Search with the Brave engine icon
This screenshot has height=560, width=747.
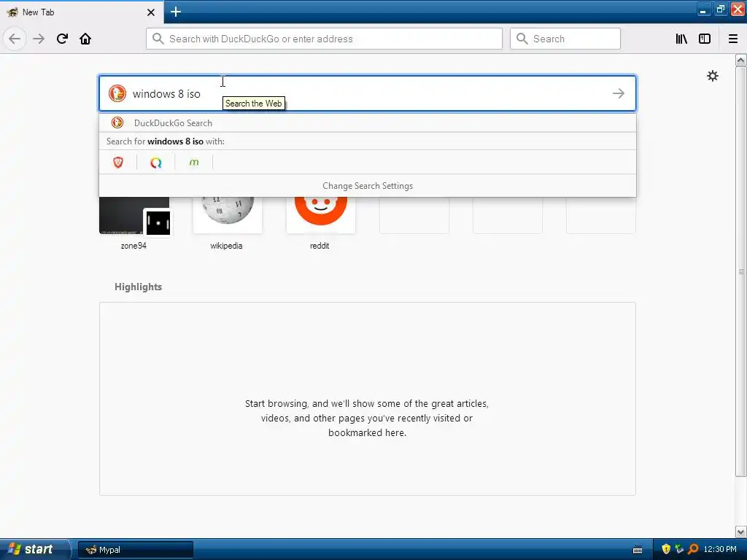coord(118,163)
